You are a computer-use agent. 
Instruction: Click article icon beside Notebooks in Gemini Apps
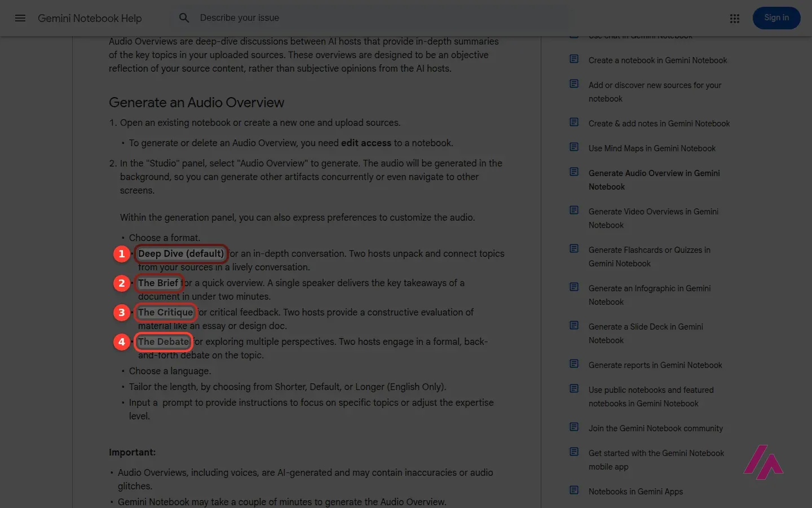pyautogui.click(x=574, y=490)
